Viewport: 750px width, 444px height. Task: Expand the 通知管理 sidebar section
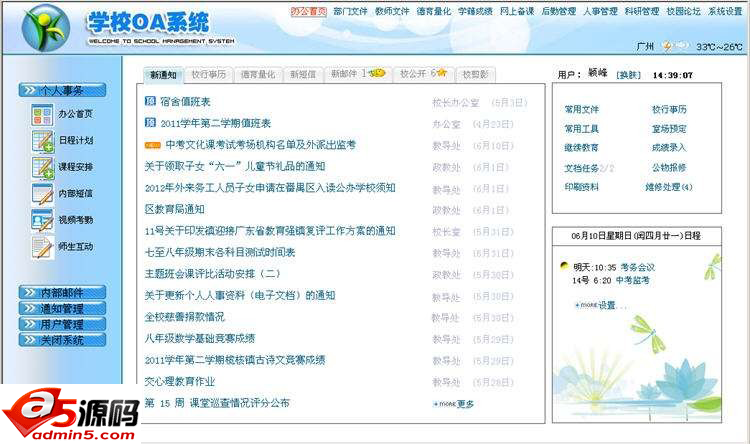pos(62,308)
